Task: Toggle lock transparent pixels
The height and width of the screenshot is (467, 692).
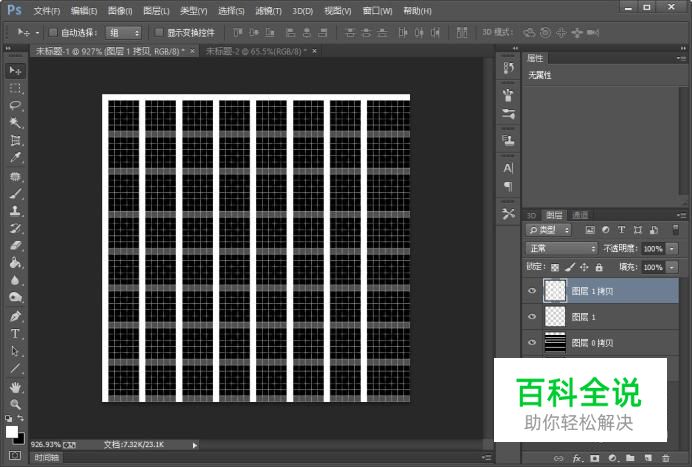Action: pos(555,267)
